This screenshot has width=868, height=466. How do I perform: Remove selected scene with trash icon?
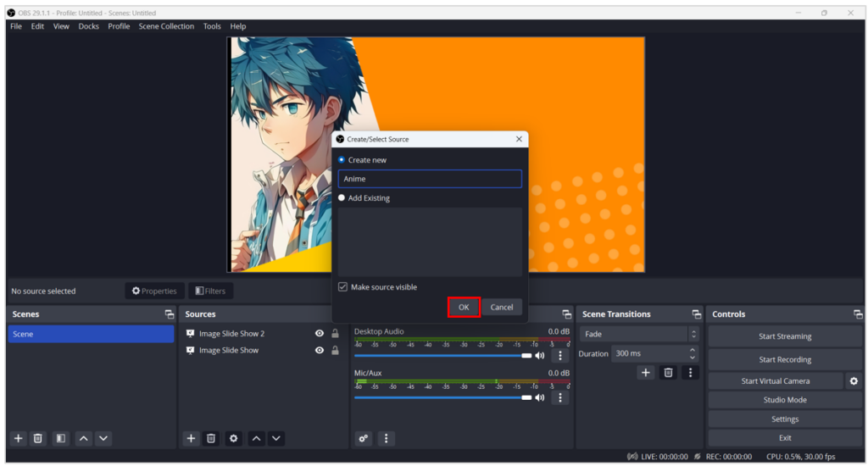(x=38, y=438)
